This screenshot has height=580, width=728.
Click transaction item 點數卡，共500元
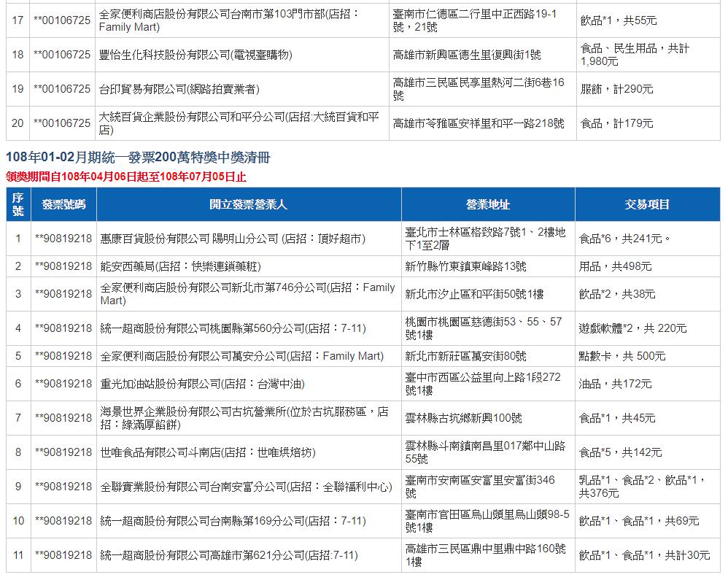[622, 356]
